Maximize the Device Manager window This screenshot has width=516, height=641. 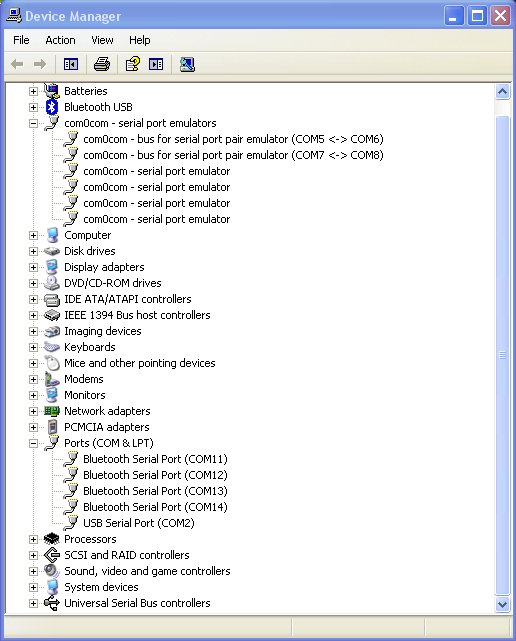coord(477,16)
